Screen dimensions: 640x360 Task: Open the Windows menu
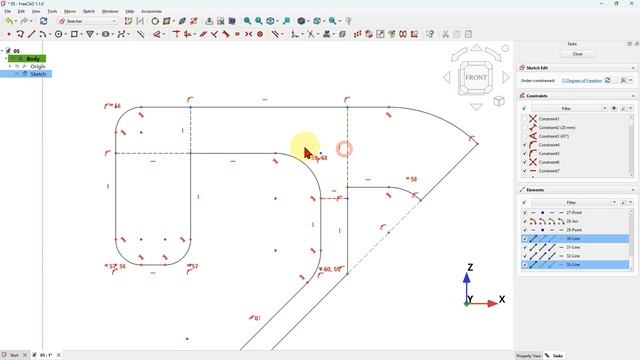[110, 11]
